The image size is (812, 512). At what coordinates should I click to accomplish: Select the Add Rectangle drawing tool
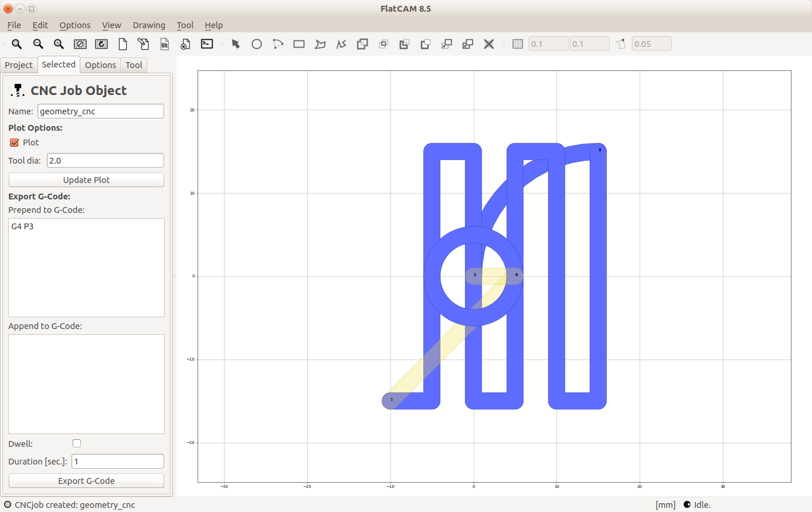pos(299,44)
